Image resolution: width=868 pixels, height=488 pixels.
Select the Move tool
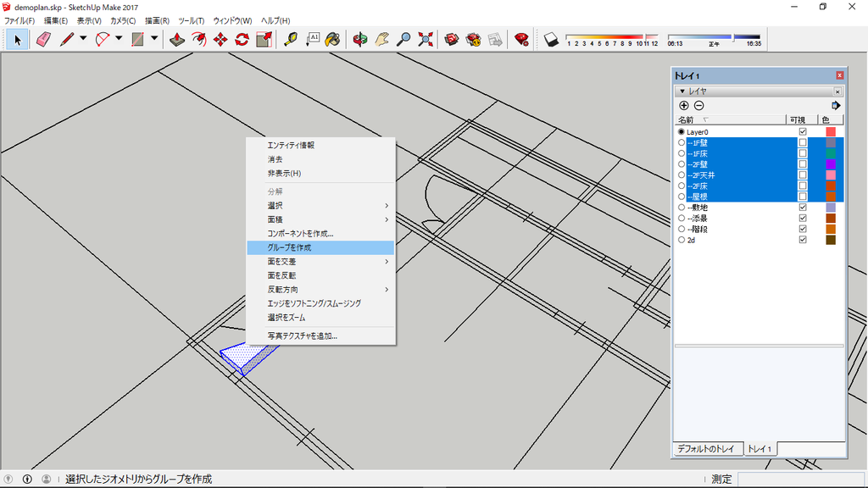220,40
